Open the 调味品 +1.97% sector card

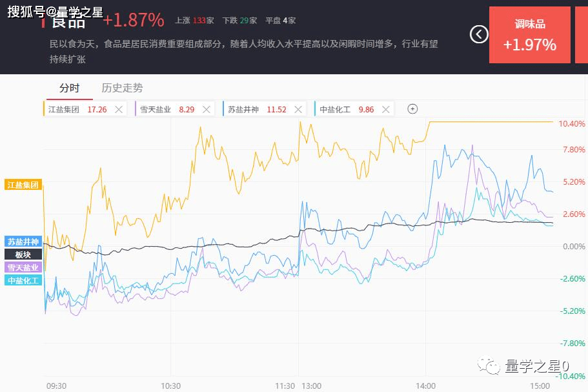529,36
